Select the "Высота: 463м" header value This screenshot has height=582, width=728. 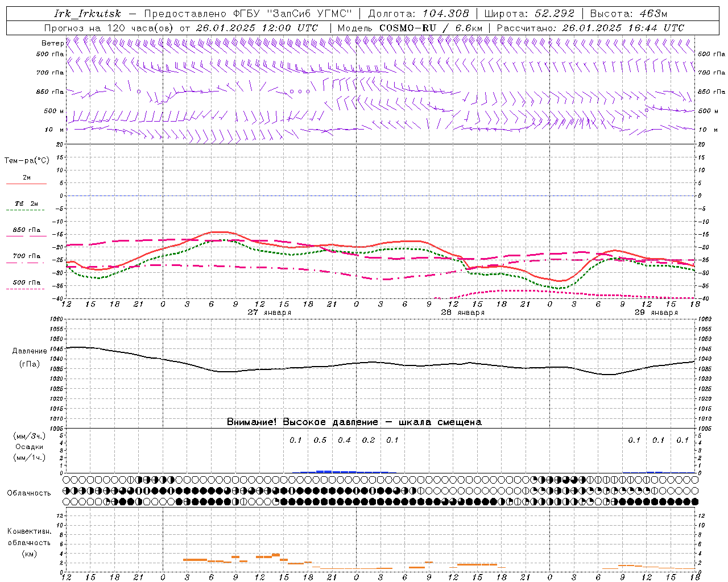628,14
